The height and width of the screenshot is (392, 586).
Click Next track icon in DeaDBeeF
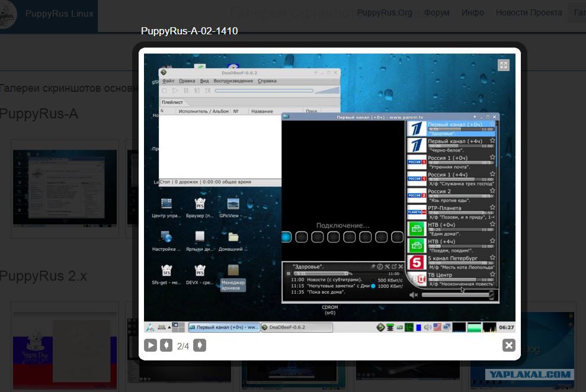pos(208,91)
